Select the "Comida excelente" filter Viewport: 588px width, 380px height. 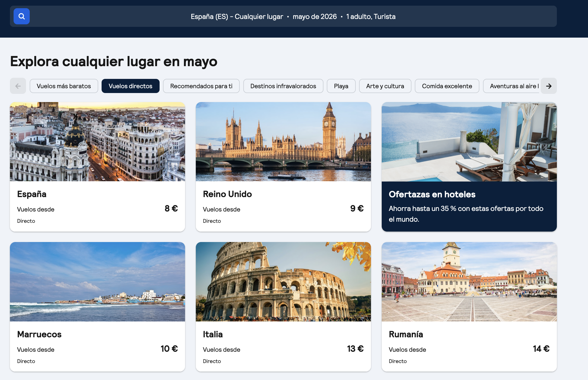pyautogui.click(x=447, y=86)
